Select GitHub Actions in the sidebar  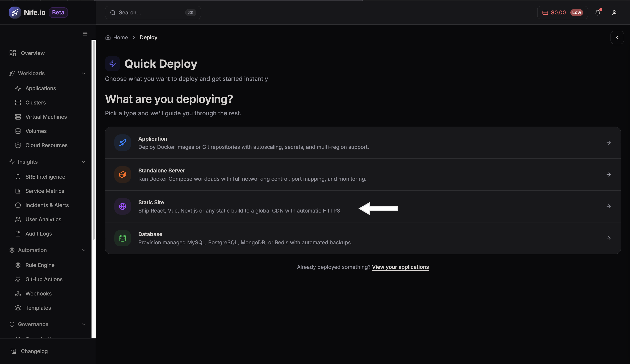point(44,279)
